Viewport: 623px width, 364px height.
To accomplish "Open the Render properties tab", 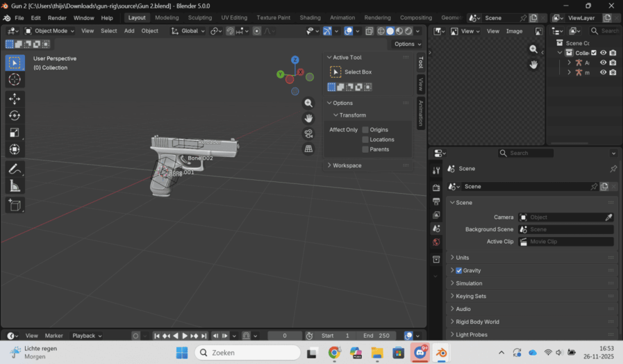I will (x=436, y=188).
